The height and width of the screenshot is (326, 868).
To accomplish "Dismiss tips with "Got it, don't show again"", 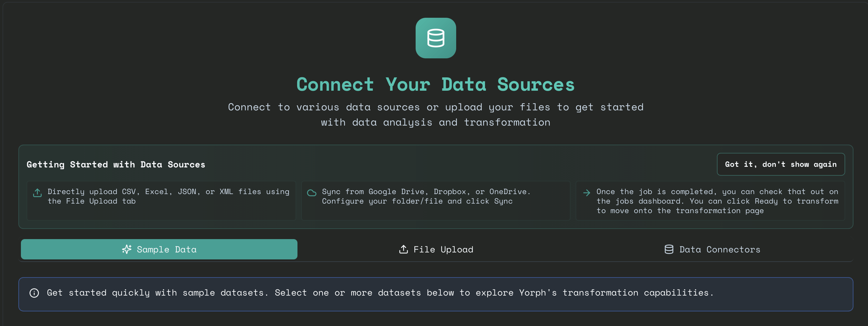I will pos(780,164).
